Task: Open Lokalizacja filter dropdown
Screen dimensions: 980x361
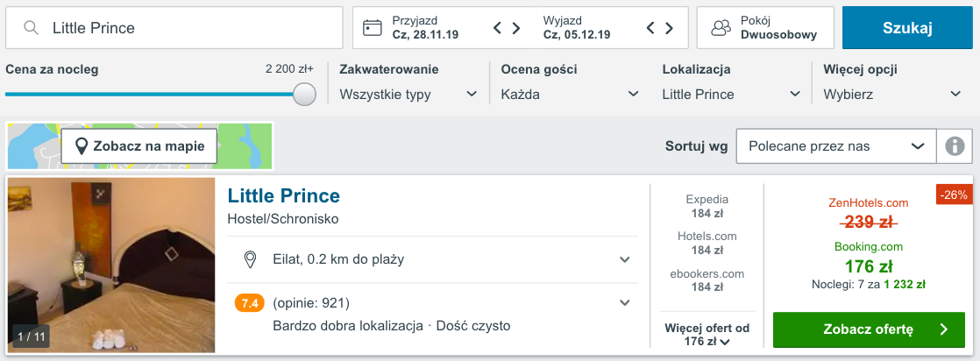Action: click(x=732, y=94)
